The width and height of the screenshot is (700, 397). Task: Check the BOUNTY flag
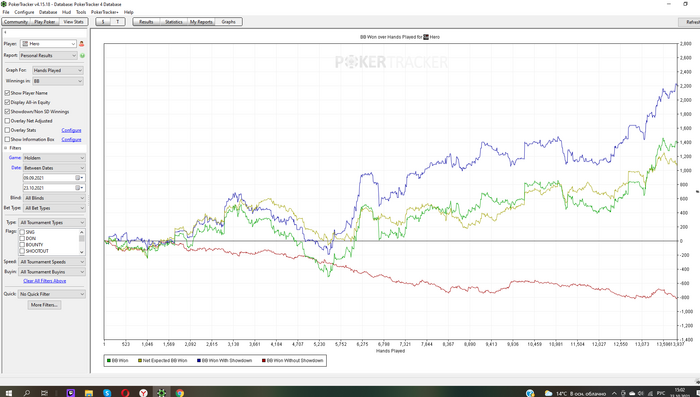pyautogui.click(x=22, y=245)
